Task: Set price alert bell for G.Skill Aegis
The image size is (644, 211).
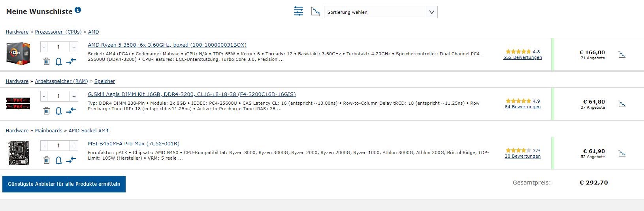Action: click(x=58, y=111)
